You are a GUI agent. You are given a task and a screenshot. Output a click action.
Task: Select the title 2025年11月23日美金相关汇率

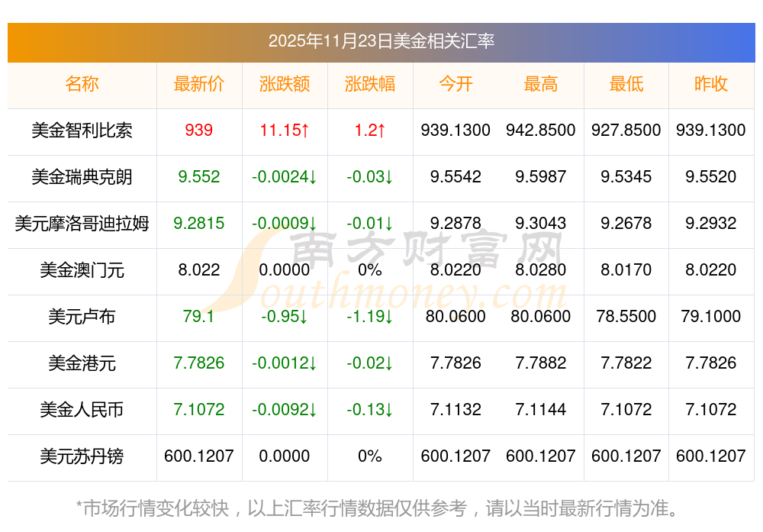coord(381,41)
